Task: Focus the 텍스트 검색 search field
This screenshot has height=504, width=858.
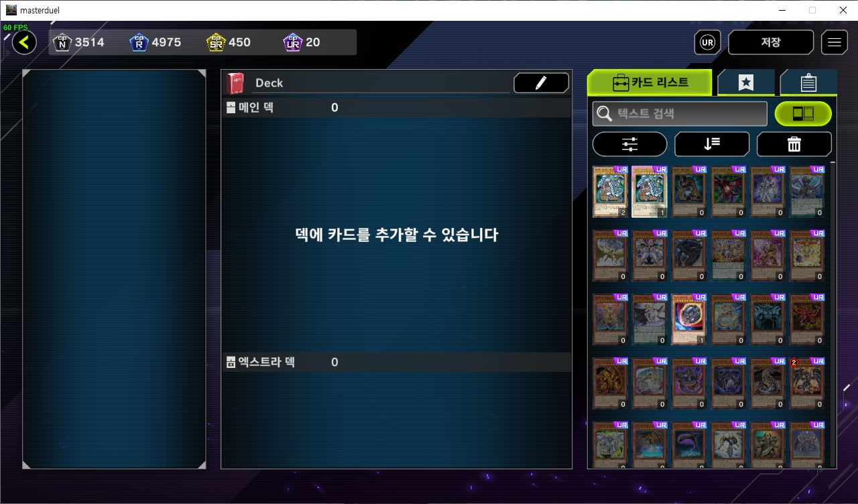Action: coord(680,114)
